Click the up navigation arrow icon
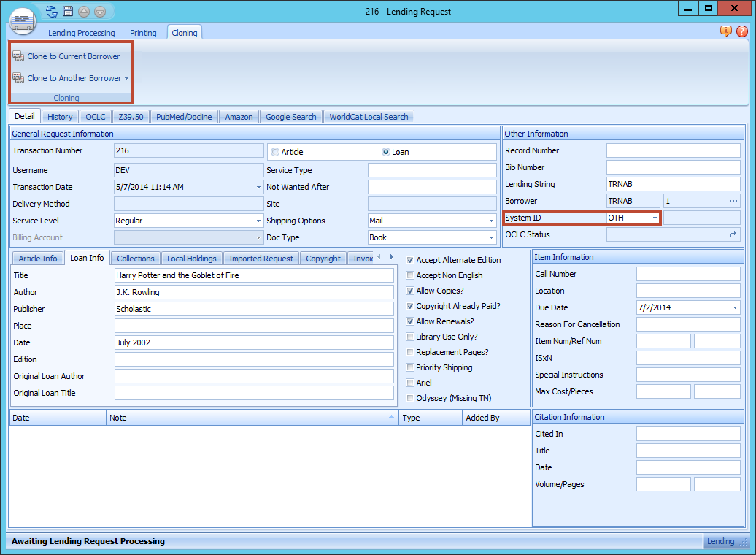The width and height of the screenshot is (756, 555). click(82, 11)
